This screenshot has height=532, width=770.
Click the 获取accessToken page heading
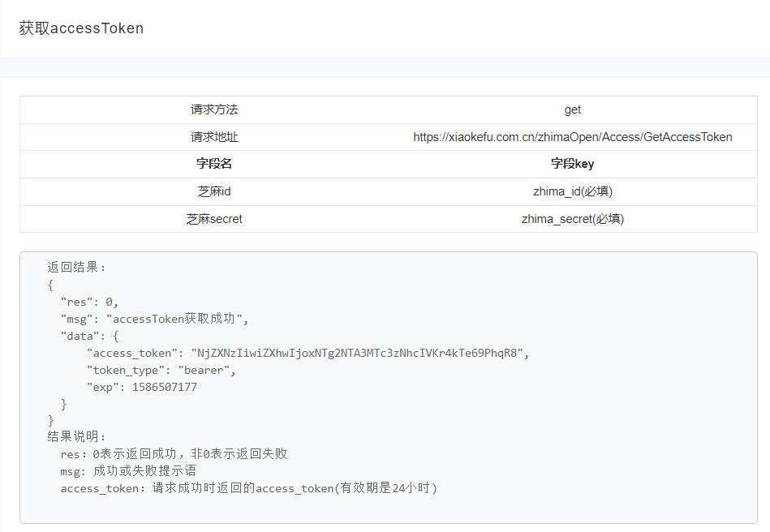(81, 28)
